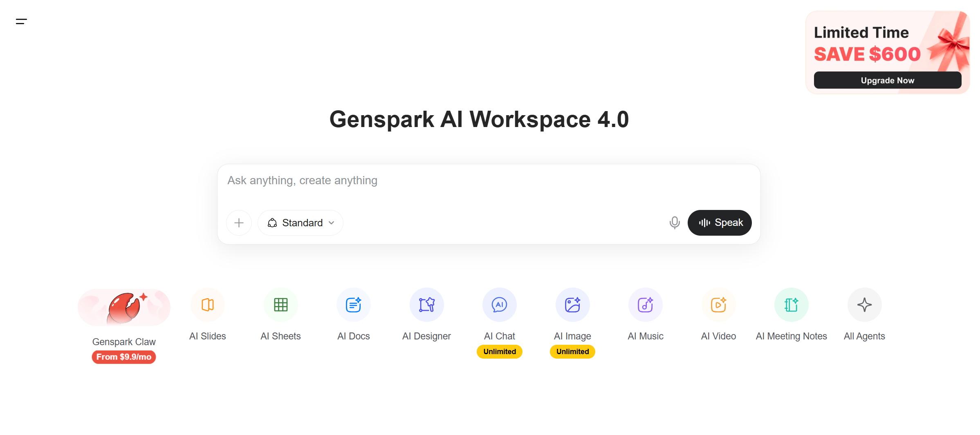980x435 pixels.
Task: Launch AI Sheets tool
Action: tap(281, 305)
